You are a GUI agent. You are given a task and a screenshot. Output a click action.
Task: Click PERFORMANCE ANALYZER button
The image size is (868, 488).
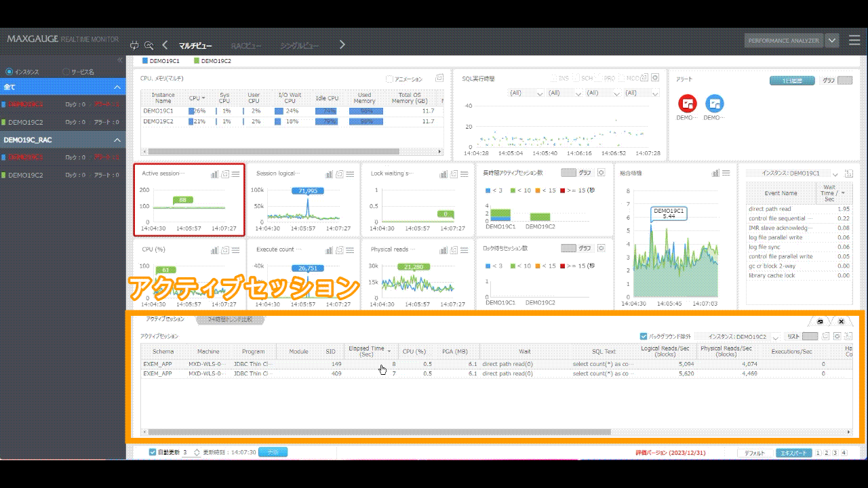784,41
